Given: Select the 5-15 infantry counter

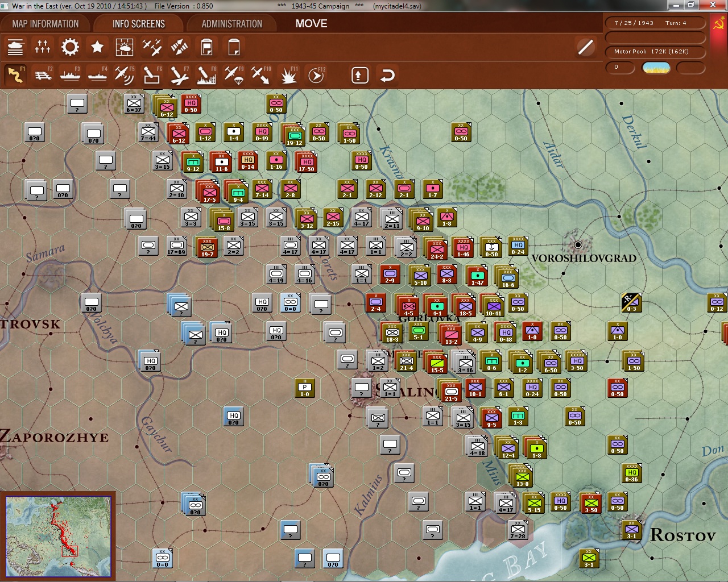Looking at the screenshot, I should click(534, 504).
